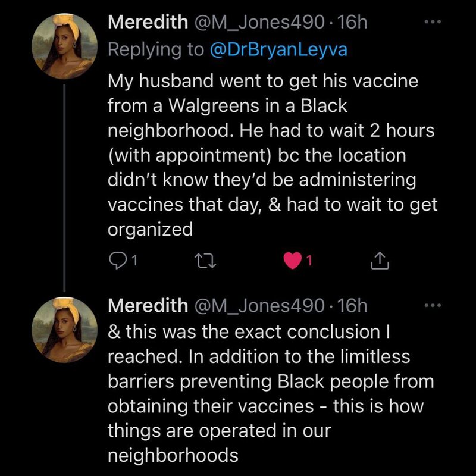Reply to Meredith's first tweet
This screenshot has height=476, width=476.
click(x=117, y=260)
